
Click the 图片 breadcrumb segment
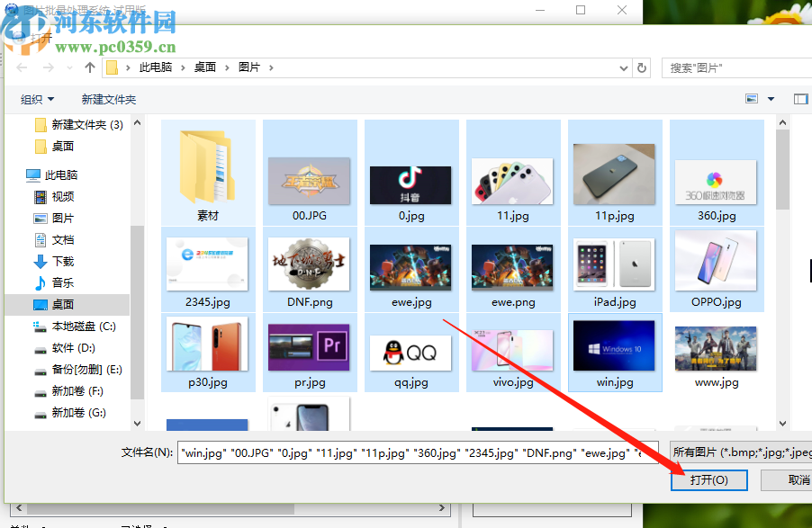point(249,67)
